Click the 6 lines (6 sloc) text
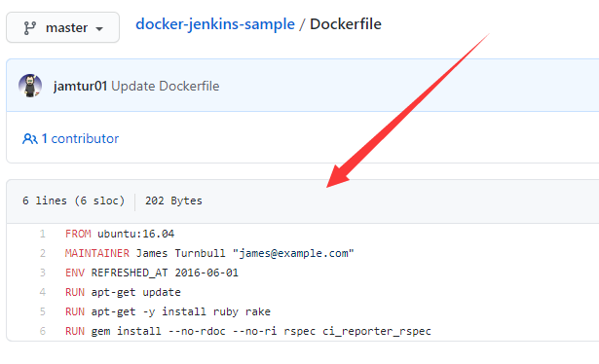The width and height of the screenshot is (599, 364). pos(73,200)
